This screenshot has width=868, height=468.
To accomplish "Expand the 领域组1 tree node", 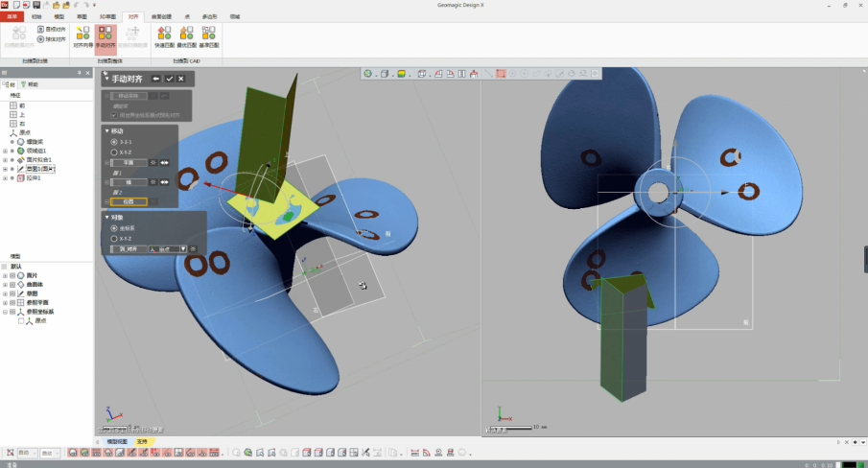I will [5, 151].
